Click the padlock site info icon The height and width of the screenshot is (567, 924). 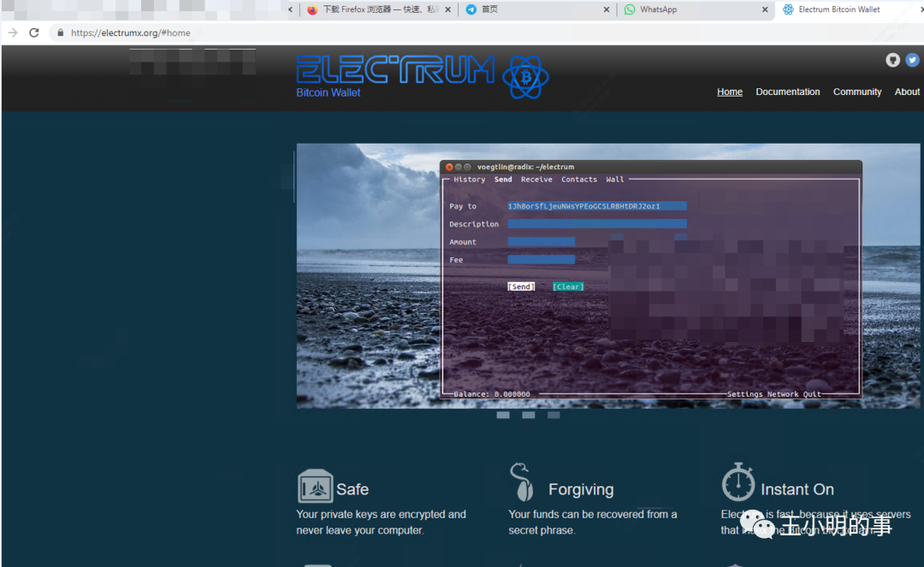[60, 33]
